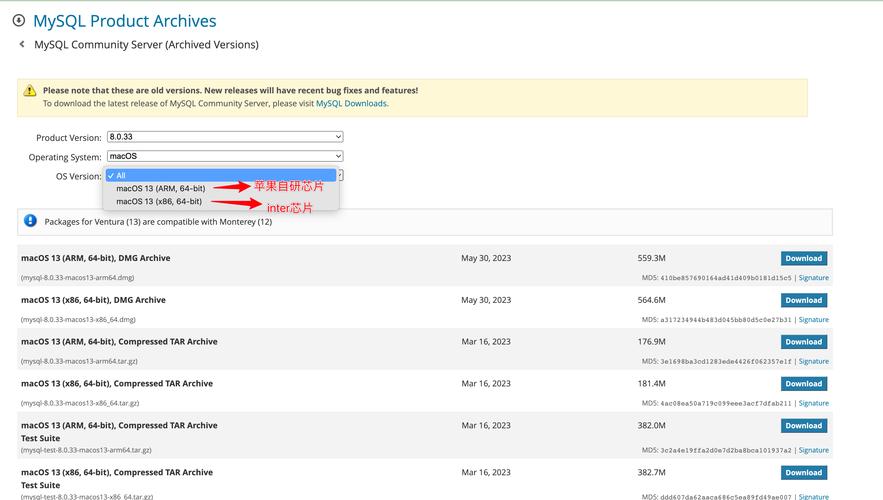Download macOS 13 ARM DMG Archive
This screenshot has height=500, width=883.
(803, 258)
